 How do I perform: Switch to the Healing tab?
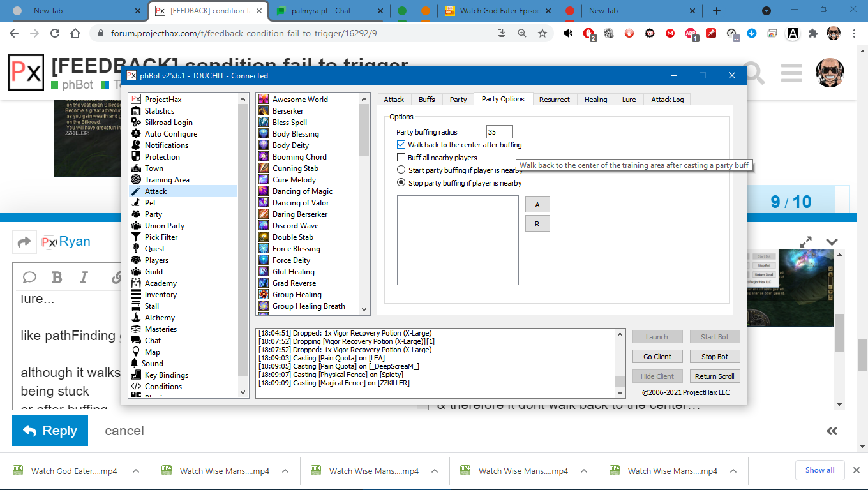pyautogui.click(x=595, y=100)
